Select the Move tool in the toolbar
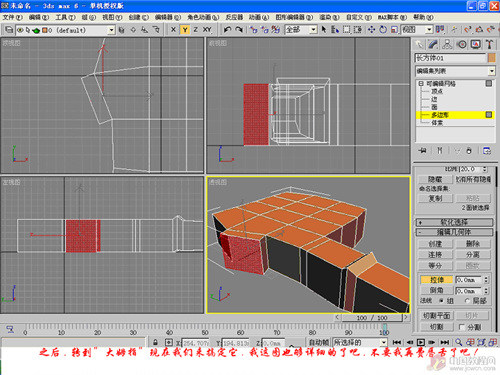 371,30
